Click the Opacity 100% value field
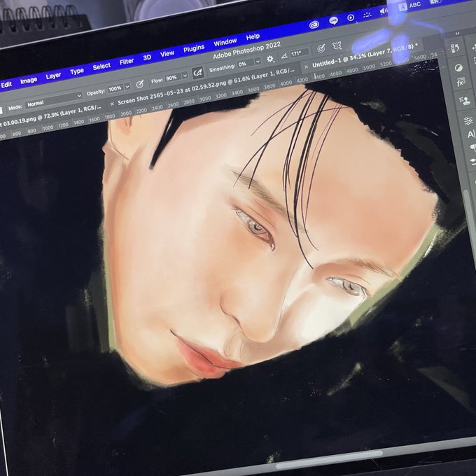Viewport: 476px width, 476px height. [115, 89]
